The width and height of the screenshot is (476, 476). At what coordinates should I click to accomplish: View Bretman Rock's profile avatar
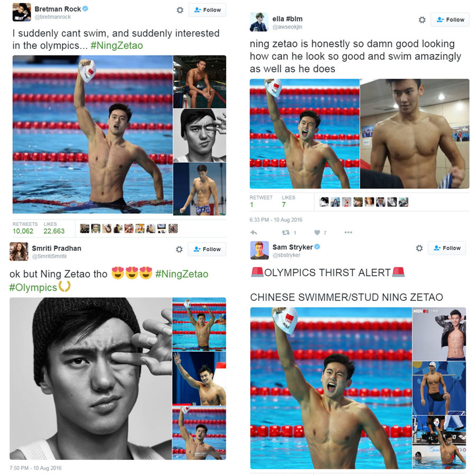click(22, 12)
